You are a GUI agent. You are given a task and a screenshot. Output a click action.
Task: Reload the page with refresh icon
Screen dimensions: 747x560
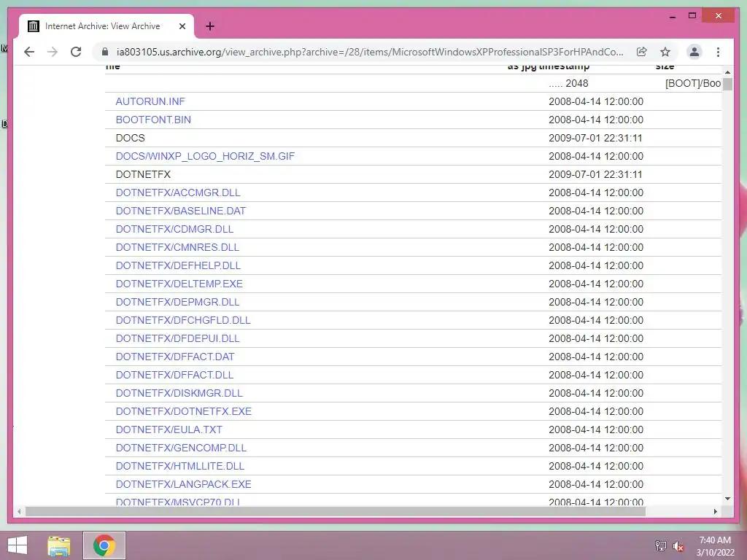pos(76,52)
